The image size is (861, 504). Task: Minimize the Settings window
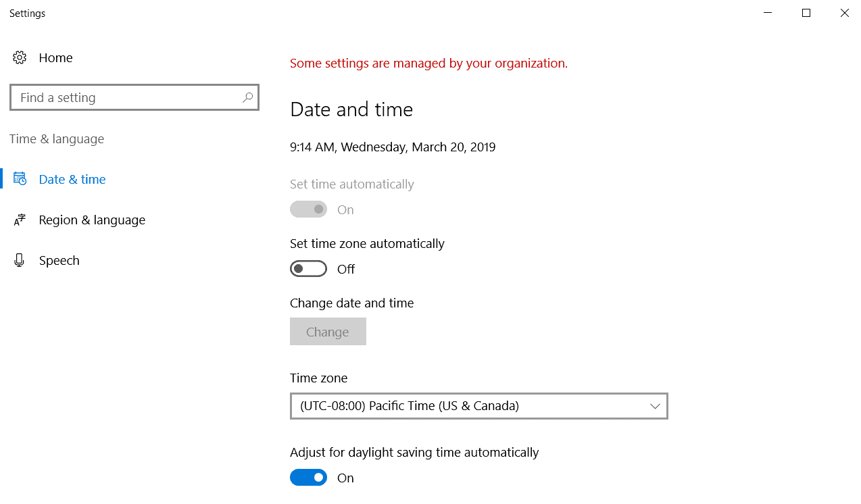point(768,13)
